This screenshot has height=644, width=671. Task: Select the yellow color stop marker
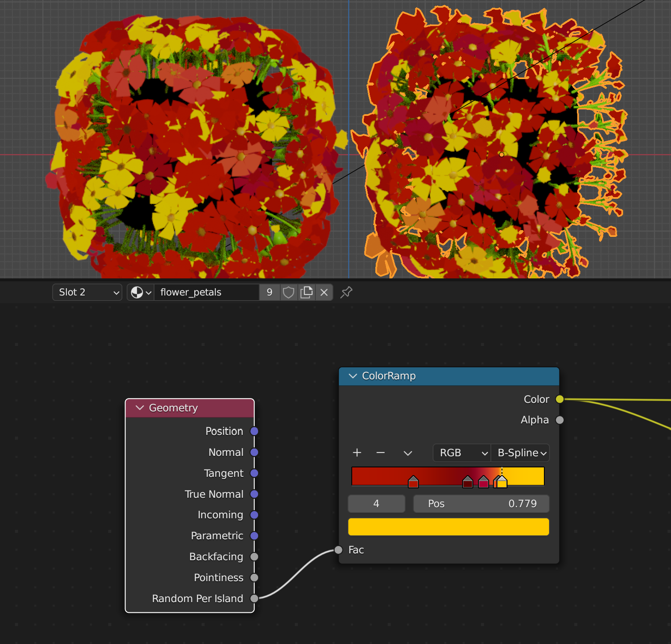[502, 482]
